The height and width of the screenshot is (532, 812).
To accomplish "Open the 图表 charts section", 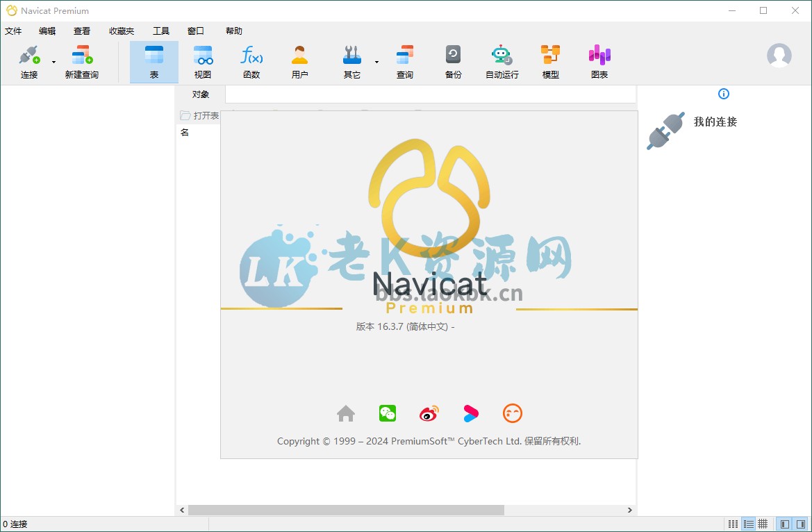I will (599, 62).
